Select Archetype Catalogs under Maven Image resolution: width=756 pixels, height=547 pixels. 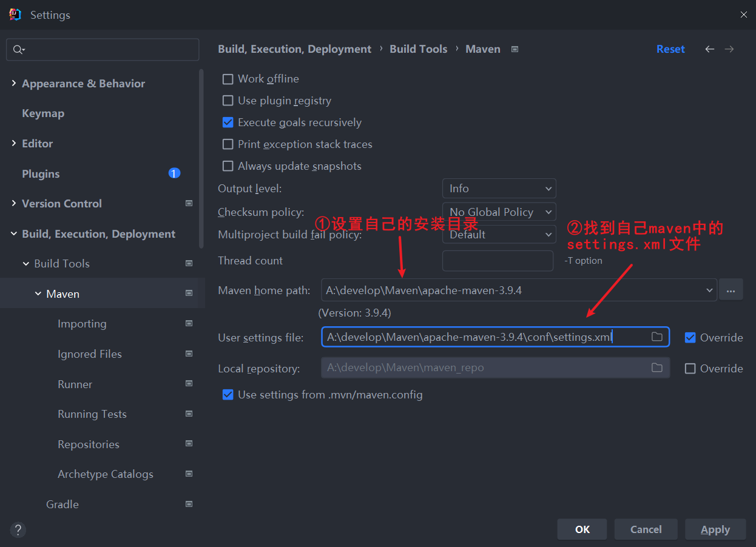click(106, 474)
